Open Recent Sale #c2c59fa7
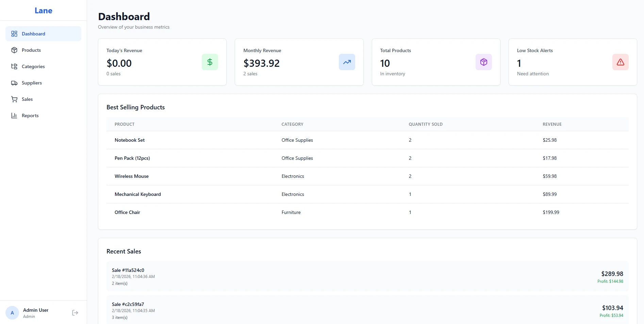Image resolution: width=644 pixels, height=324 pixels. tap(367, 310)
